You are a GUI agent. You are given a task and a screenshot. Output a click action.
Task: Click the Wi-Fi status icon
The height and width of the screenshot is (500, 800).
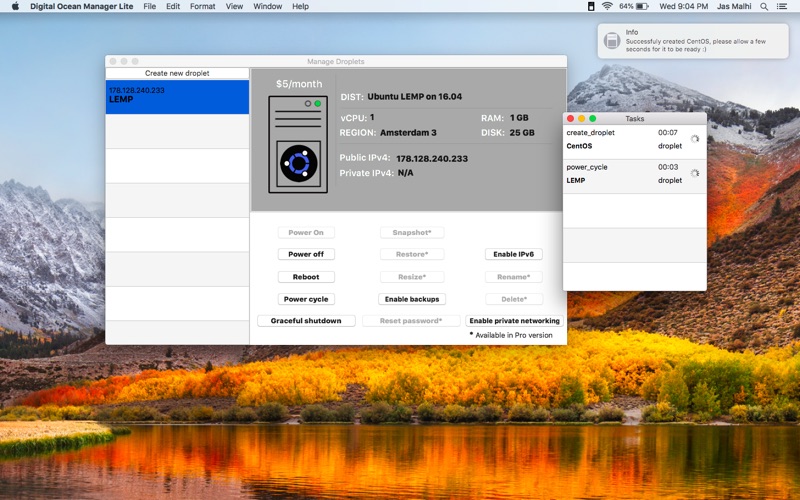click(x=607, y=6)
